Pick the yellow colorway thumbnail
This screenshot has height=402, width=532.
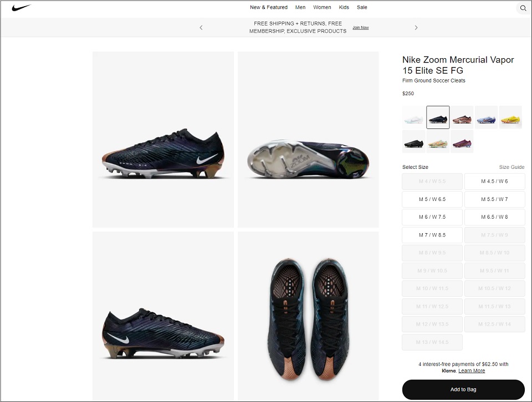[x=510, y=117]
